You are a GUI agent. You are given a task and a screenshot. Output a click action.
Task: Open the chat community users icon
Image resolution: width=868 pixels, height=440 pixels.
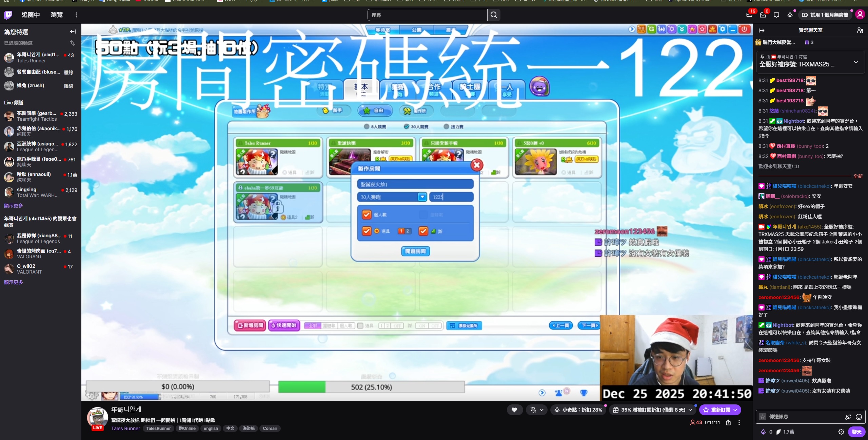(860, 31)
